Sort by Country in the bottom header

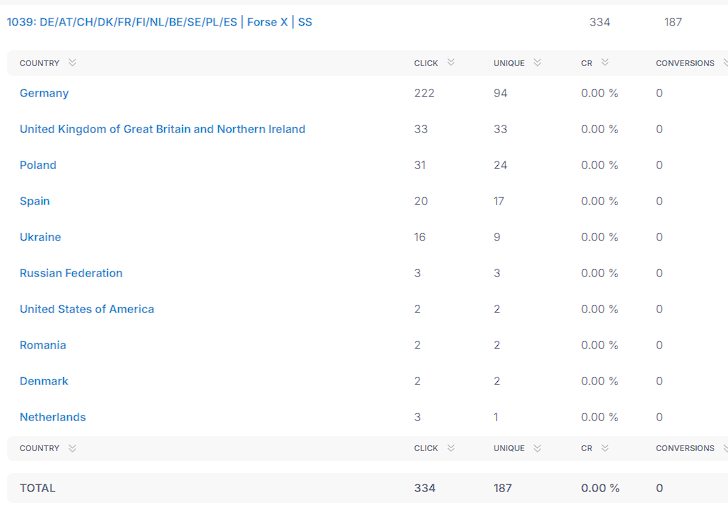[72, 448]
